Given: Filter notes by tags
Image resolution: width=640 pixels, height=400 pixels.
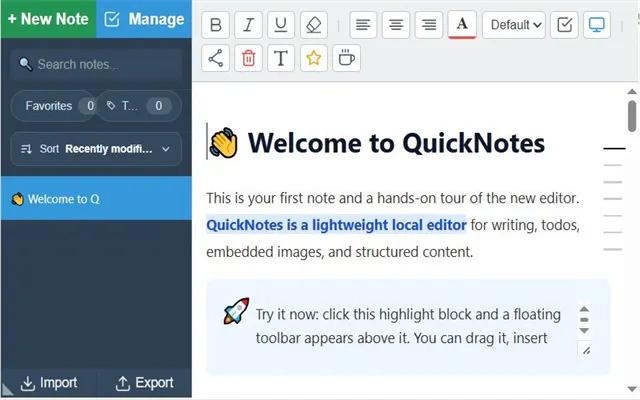Looking at the screenshot, I should pos(140,106).
